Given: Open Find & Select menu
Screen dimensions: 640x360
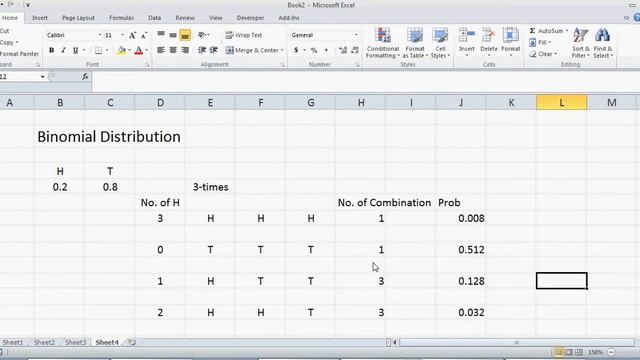Looking at the screenshot, I should point(603,43).
